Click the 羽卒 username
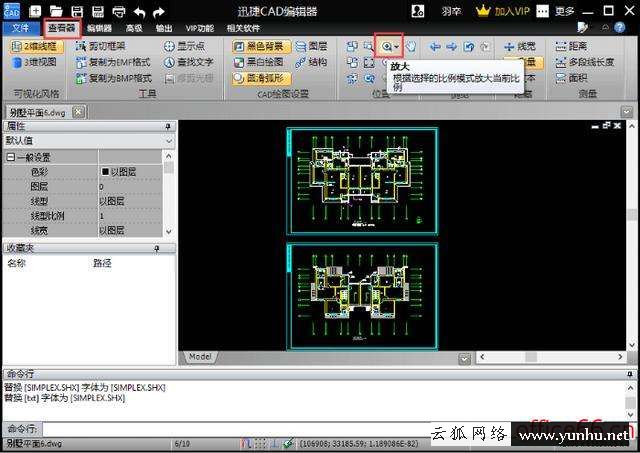The height and width of the screenshot is (453, 640). [451, 11]
